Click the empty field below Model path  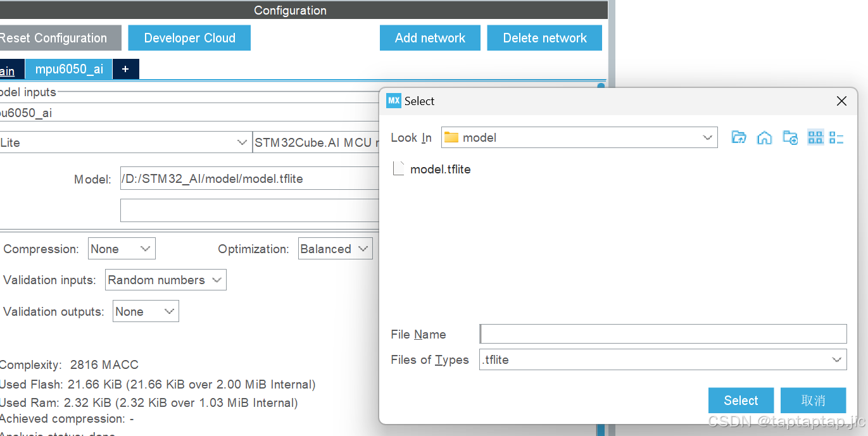click(250, 210)
